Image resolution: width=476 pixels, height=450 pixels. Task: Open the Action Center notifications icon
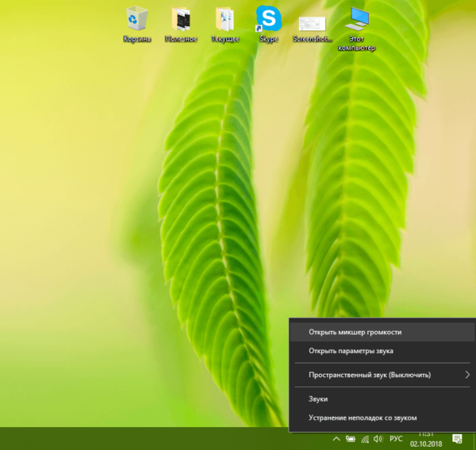[x=457, y=439]
